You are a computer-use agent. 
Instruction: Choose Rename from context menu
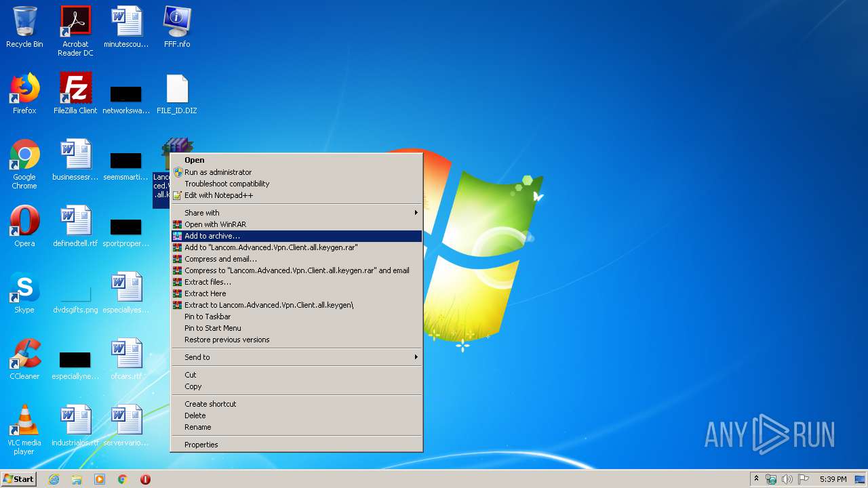(x=296, y=427)
